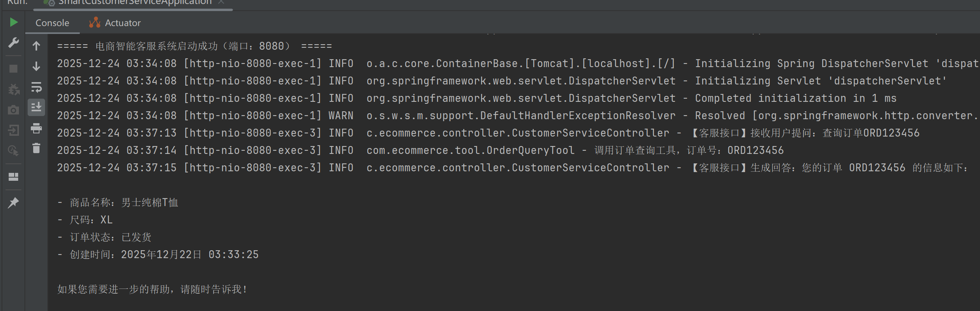Click the profiler attach icon
This screenshot has width=980, height=311.
click(13, 150)
